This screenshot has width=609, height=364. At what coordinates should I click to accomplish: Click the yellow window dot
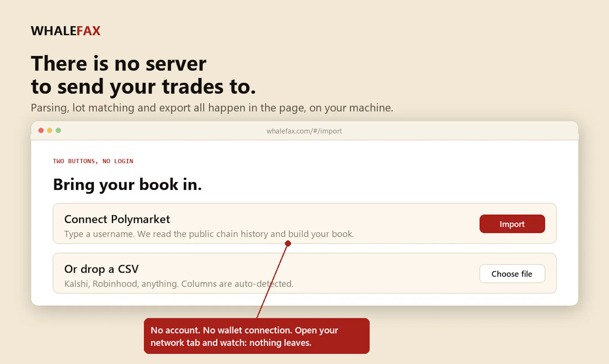point(49,130)
